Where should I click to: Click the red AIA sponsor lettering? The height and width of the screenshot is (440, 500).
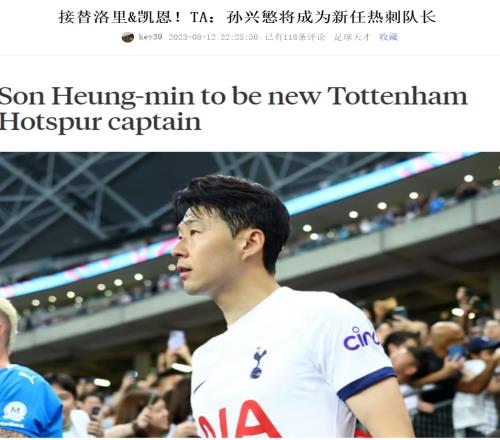click(x=239, y=420)
